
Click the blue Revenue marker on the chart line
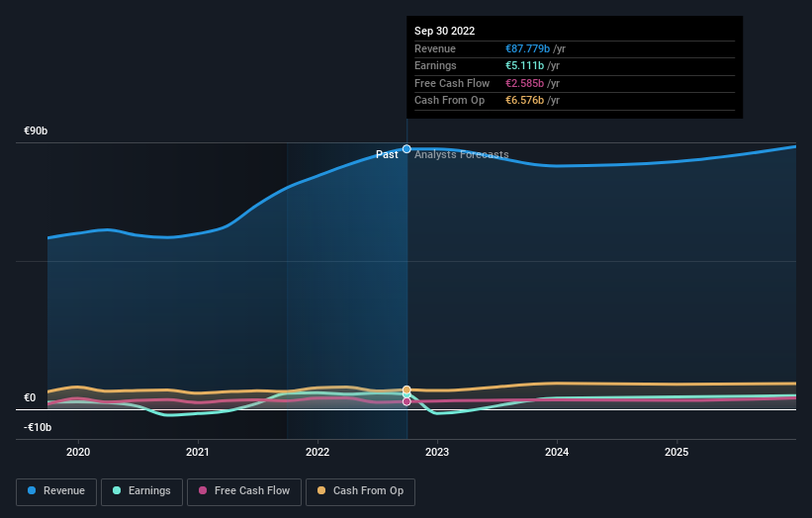[x=406, y=149]
